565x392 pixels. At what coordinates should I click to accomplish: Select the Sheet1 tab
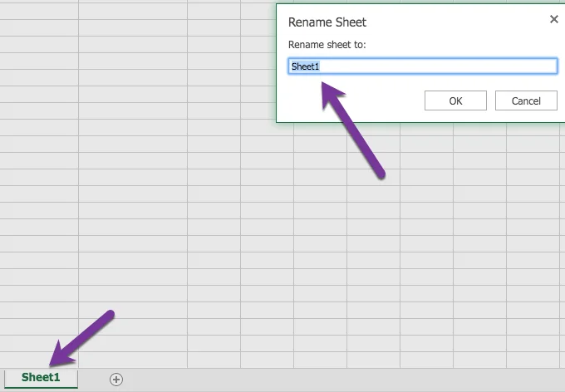coord(41,378)
